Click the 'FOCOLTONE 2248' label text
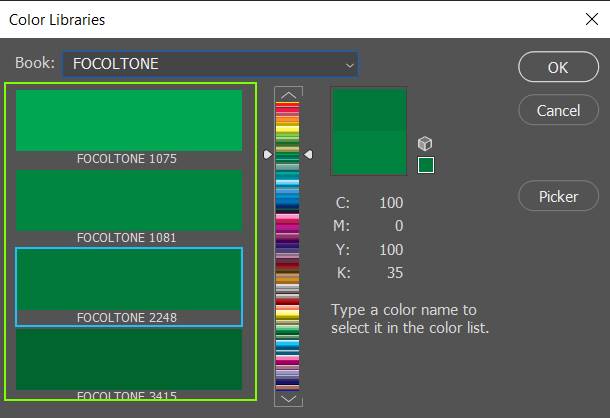Viewport: 610px width, 418px height. (x=127, y=318)
